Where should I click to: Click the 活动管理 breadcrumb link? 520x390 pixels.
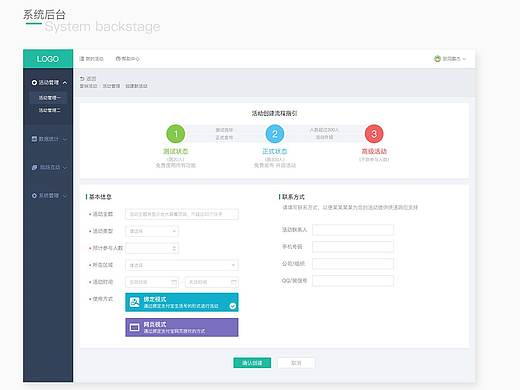pos(111,86)
